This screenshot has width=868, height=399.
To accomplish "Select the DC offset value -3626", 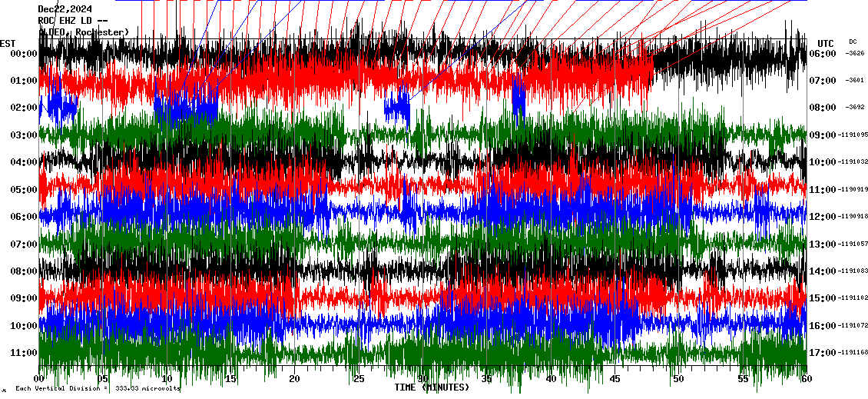I will pos(855,54).
